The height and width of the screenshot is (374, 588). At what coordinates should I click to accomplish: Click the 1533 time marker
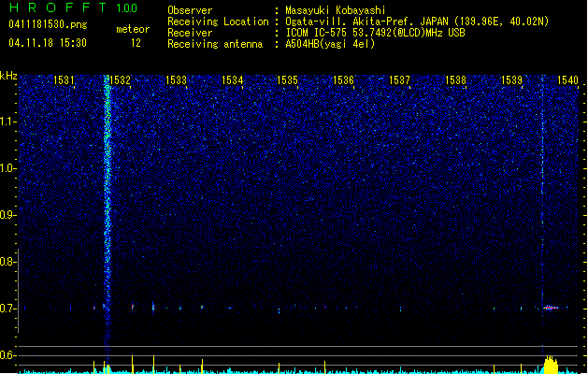[176, 80]
